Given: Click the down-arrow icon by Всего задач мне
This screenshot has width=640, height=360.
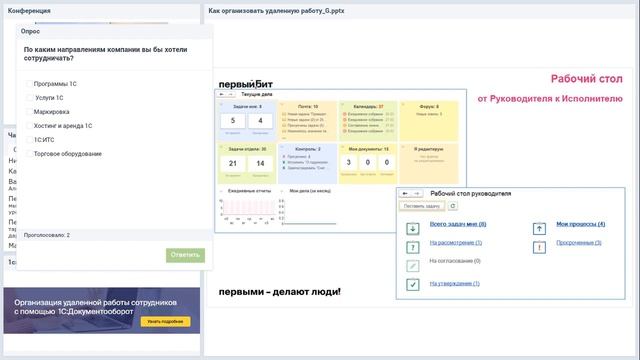Looking at the screenshot, I should pos(413,229).
